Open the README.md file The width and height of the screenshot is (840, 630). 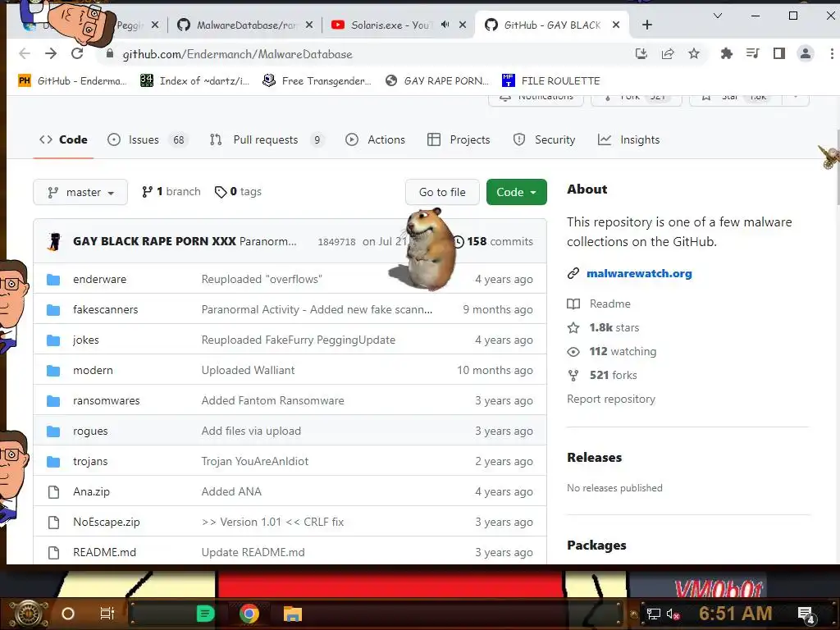click(x=104, y=552)
